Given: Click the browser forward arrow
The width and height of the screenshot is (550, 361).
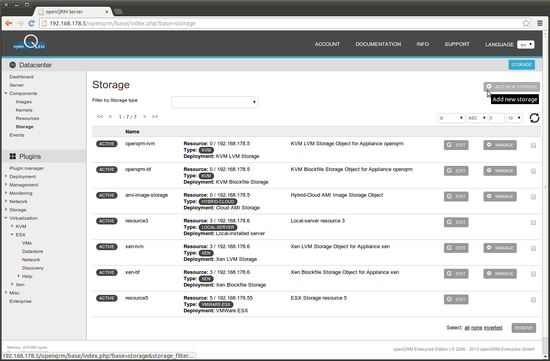Looking at the screenshot, I should point(20,23).
